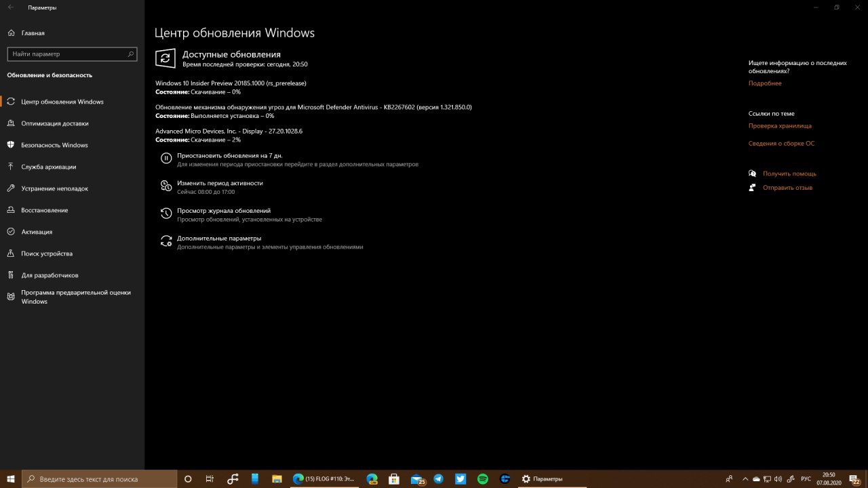The height and width of the screenshot is (488, 868).
Task: Open Telegram from taskbar
Action: (438, 479)
